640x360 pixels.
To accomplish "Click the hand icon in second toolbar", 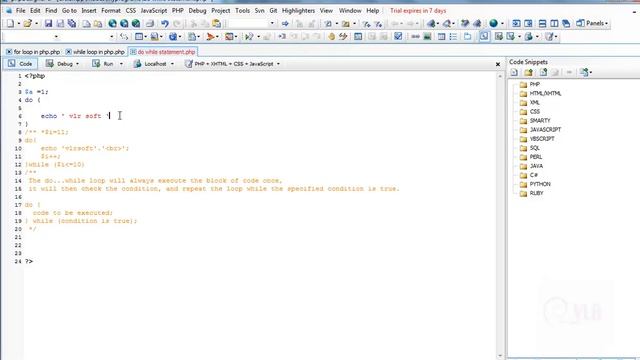I will pos(331,37).
